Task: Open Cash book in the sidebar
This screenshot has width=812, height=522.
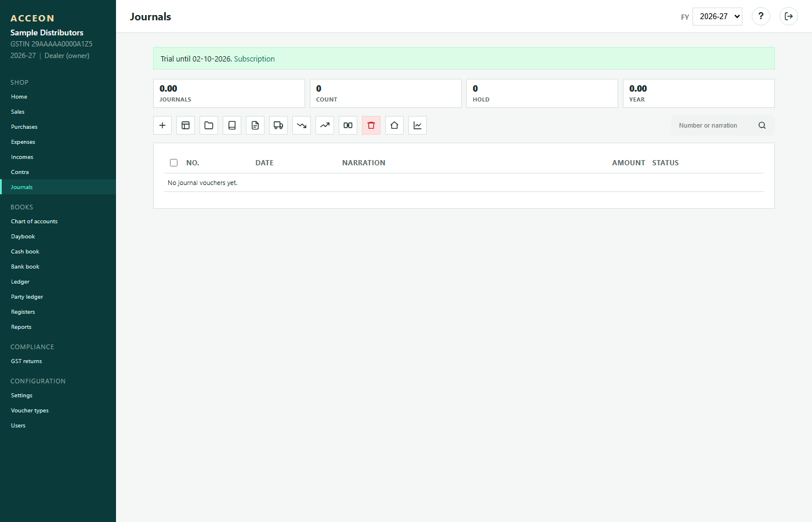Action: 58,252
